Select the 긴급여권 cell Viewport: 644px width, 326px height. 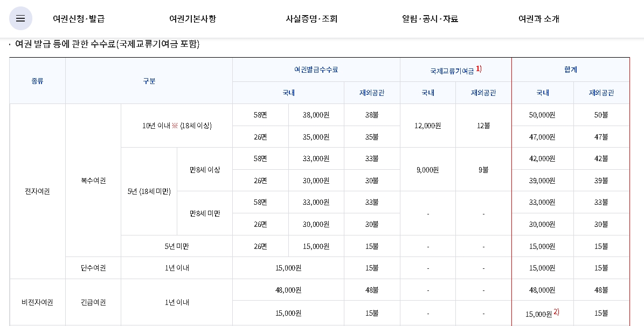click(x=93, y=302)
